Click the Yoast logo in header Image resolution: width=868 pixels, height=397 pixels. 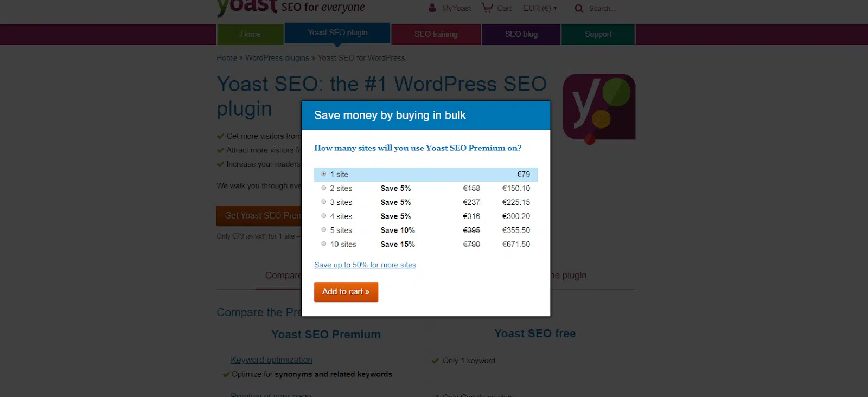coord(247,7)
